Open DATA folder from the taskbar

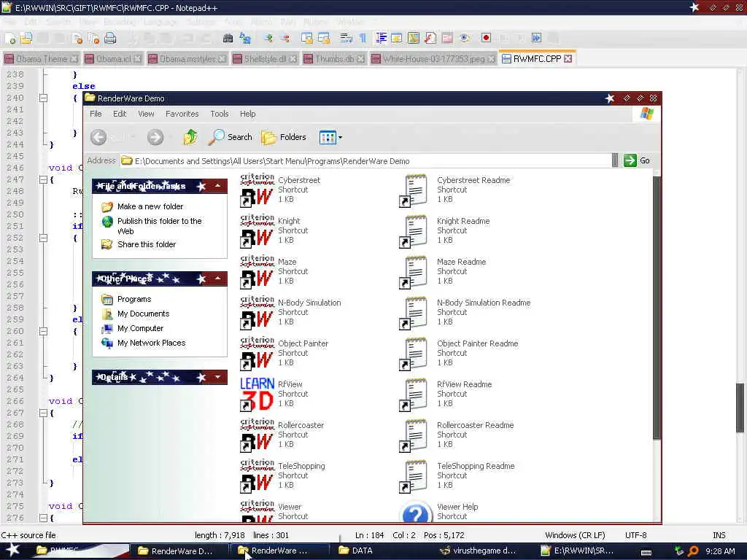click(x=356, y=551)
